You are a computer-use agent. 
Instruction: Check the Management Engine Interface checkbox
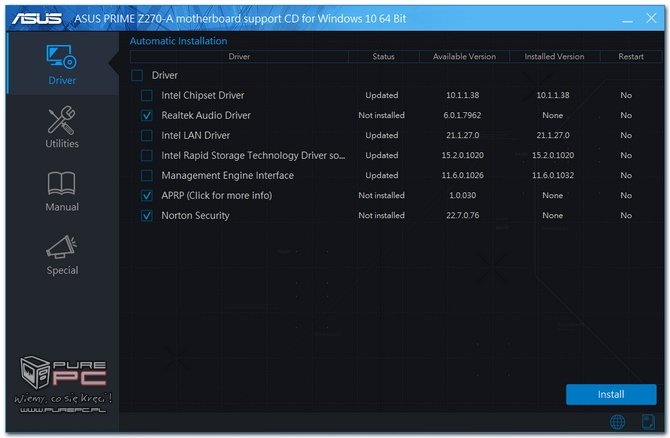pos(147,175)
